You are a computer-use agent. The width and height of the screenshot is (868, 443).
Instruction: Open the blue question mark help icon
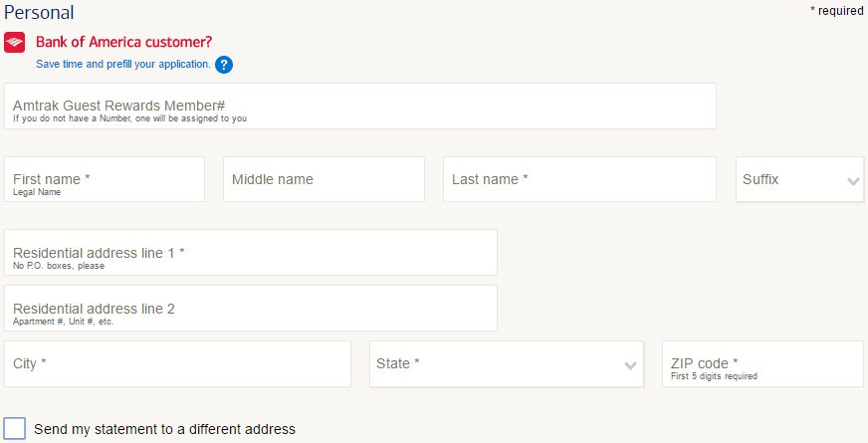[x=224, y=65]
